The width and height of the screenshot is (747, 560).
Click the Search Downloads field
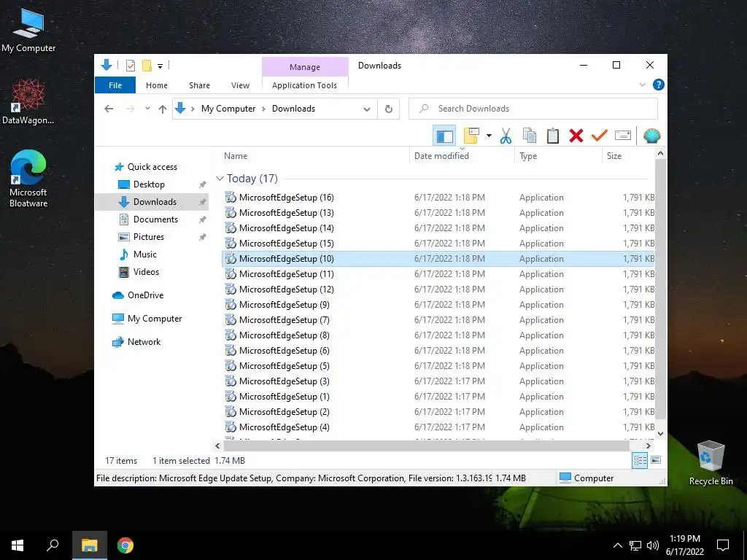pos(533,109)
